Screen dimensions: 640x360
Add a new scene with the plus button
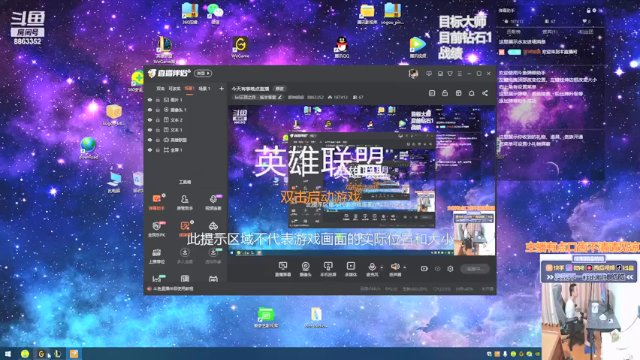[221, 88]
